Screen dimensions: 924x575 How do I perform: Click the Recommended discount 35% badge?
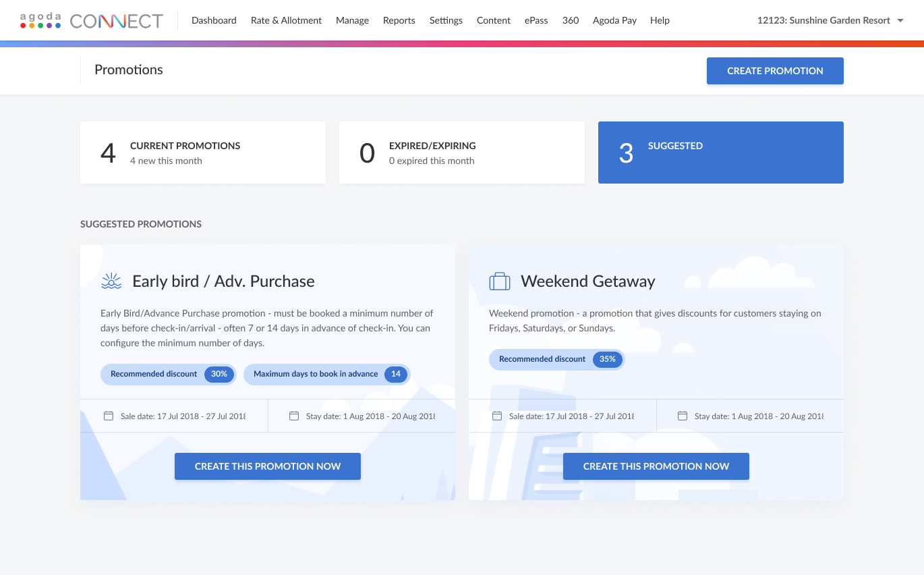(556, 359)
